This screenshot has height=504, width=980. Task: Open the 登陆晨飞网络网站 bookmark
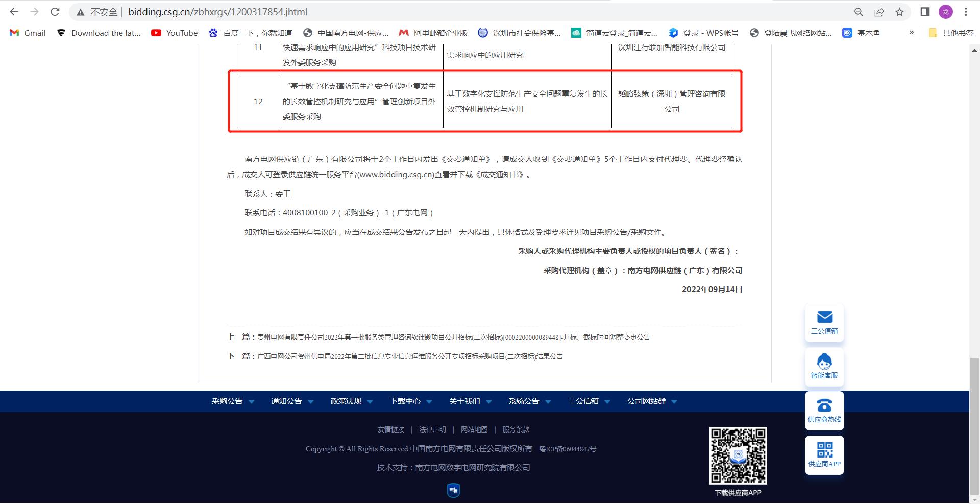tap(791, 33)
